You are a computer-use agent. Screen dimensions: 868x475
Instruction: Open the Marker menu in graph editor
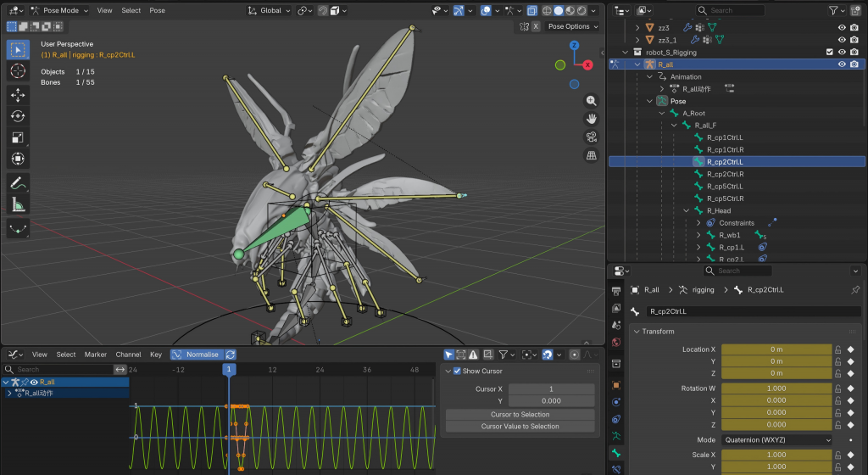(95, 355)
